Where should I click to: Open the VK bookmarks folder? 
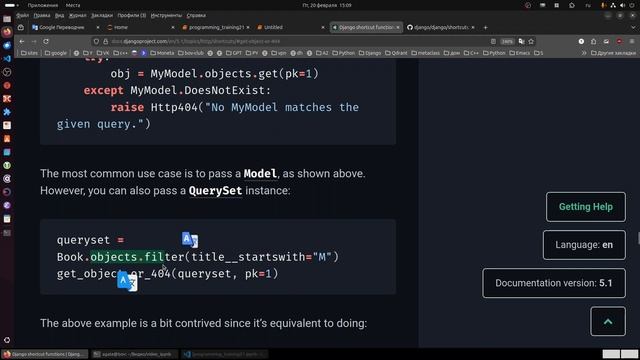[103, 53]
